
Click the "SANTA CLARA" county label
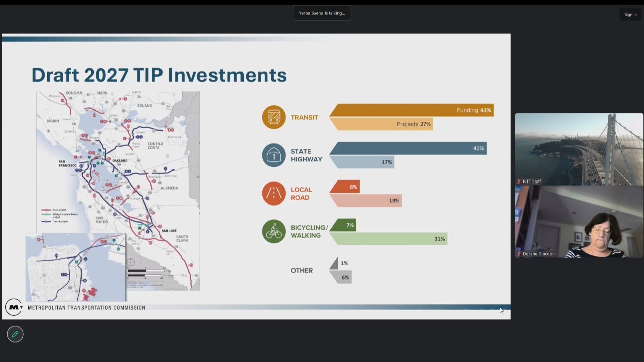click(x=182, y=238)
